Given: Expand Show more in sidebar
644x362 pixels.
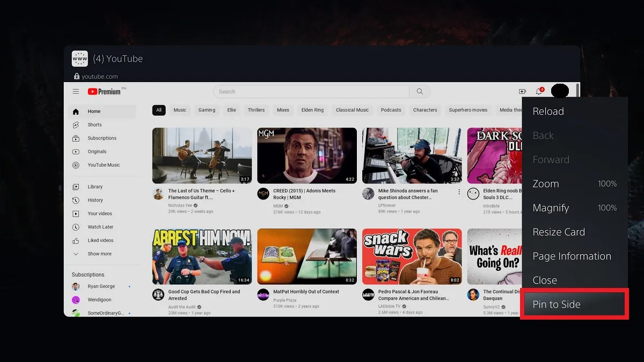Looking at the screenshot, I should pyautogui.click(x=99, y=254).
